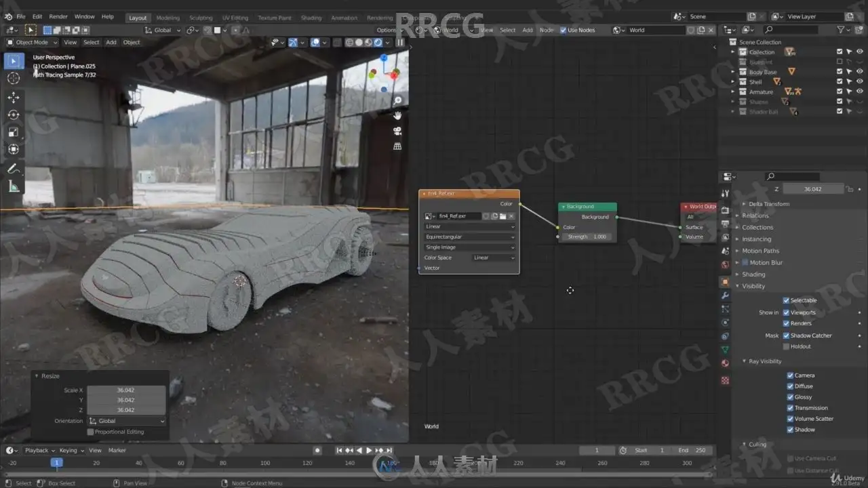
Task: Open the Render menu
Action: pyautogui.click(x=58, y=16)
